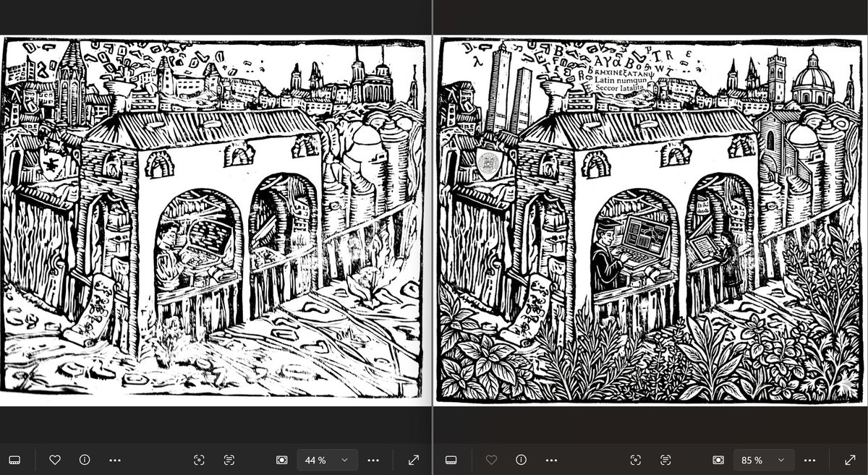Click the restored woodcut image in right window

click(650, 221)
